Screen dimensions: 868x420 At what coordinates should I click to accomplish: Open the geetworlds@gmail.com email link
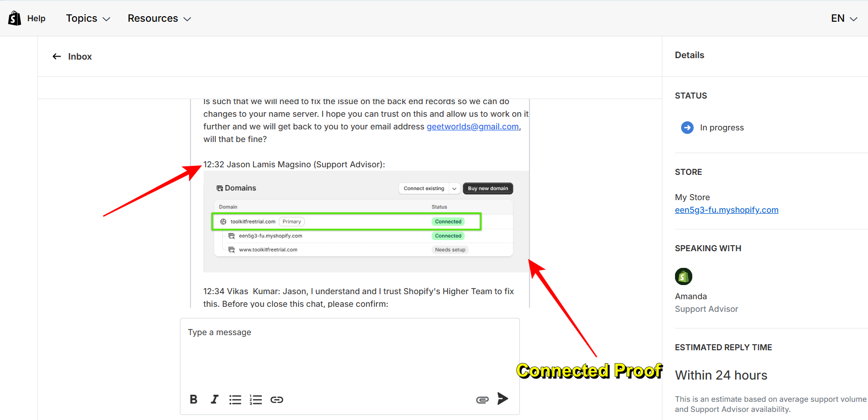point(472,126)
